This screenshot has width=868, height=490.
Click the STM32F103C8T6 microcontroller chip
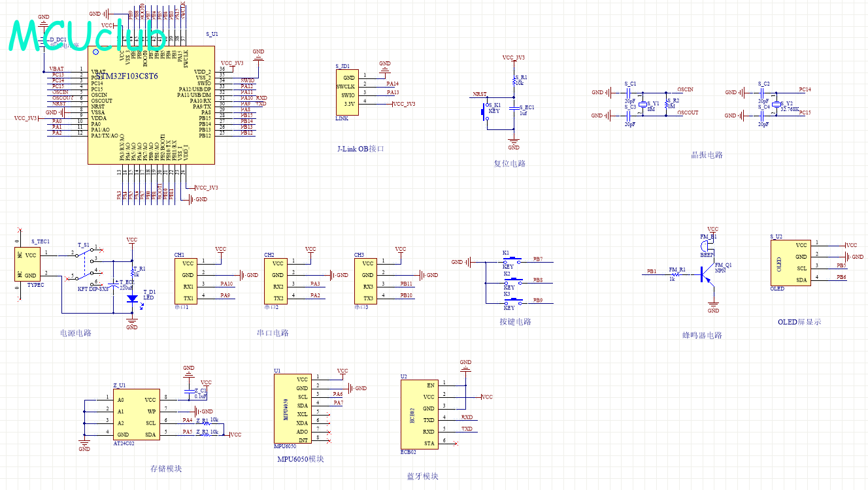pyautogui.click(x=150, y=105)
